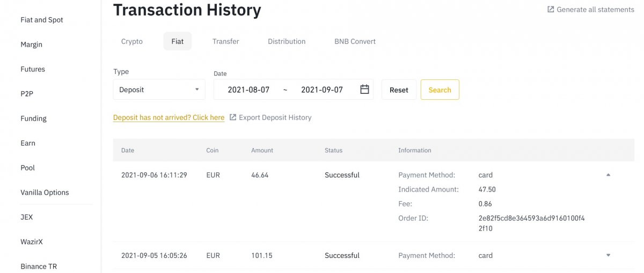Select P2P from the sidebar
The image size is (644, 273).
pyautogui.click(x=27, y=94)
